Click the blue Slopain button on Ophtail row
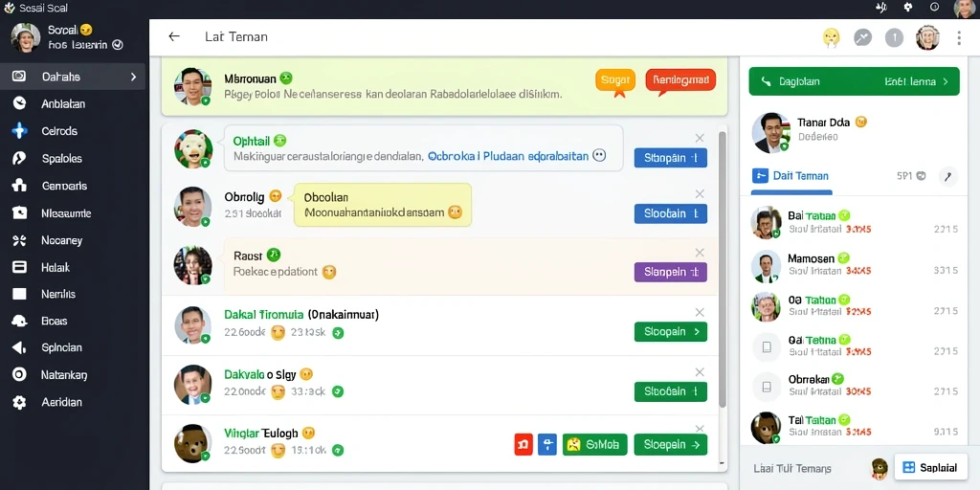The image size is (980, 490). 671,158
